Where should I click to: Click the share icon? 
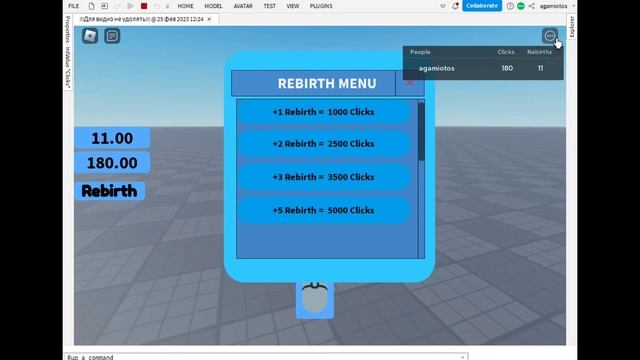(x=531, y=6)
